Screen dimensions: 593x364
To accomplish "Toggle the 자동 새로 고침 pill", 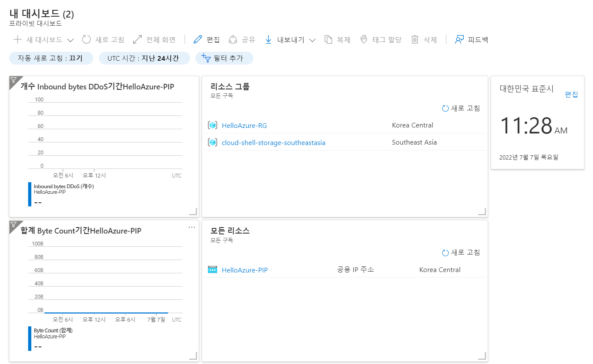I will (51, 58).
